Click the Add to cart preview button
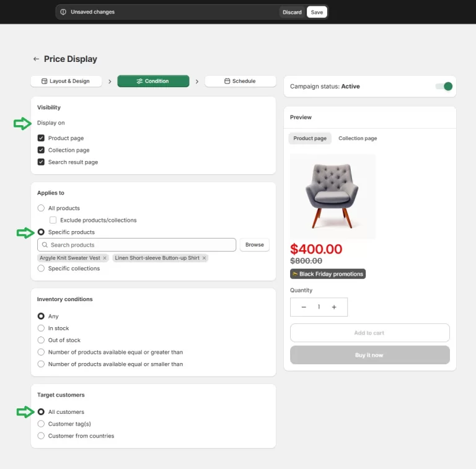Image resolution: width=476 pixels, height=469 pixels. click(370, 333)
